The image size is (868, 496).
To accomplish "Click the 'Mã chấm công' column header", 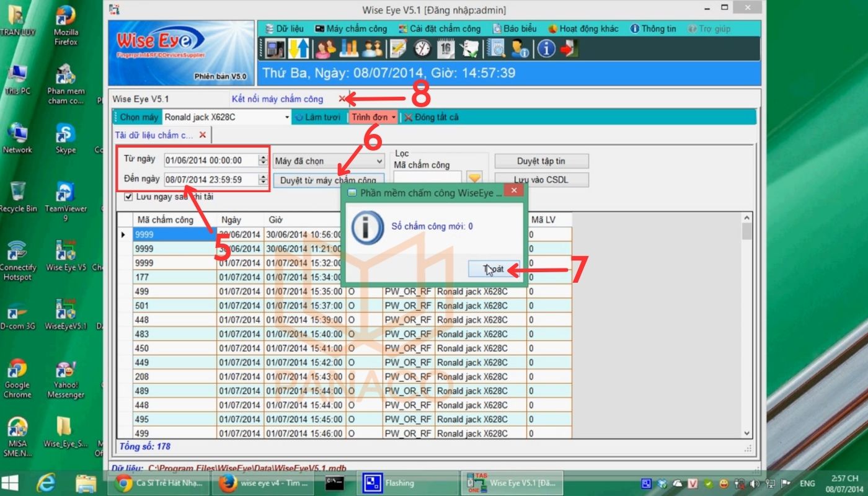I will click(x=175, y=219).
